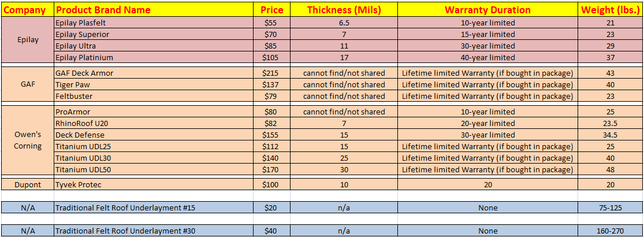
Task: Select the Product Brand Name header
Action: tap(154, 9)
